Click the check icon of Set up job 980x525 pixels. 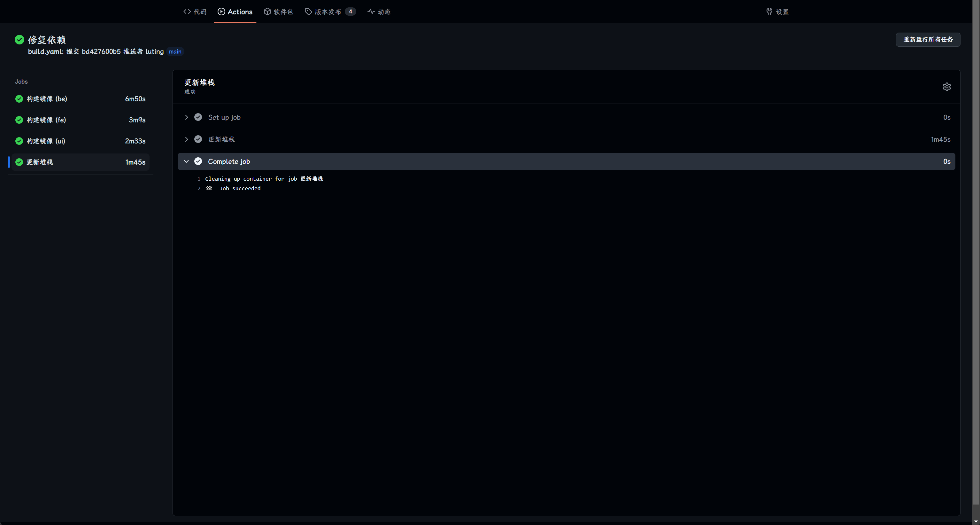(198, 117)
